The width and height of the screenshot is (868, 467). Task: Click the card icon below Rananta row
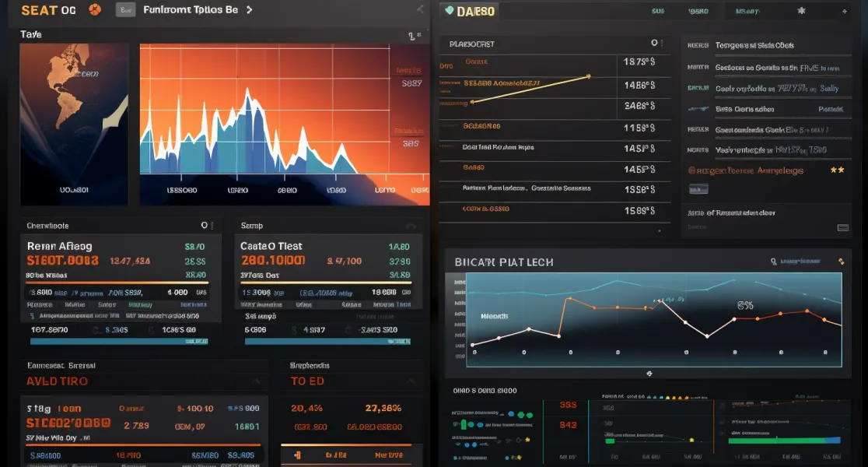coord(842,228)
